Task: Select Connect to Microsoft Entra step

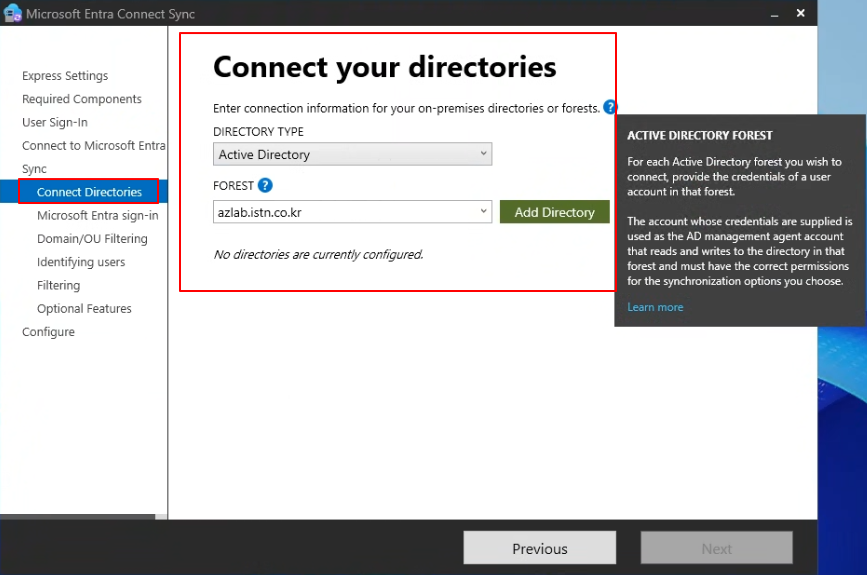Action: 93,145
